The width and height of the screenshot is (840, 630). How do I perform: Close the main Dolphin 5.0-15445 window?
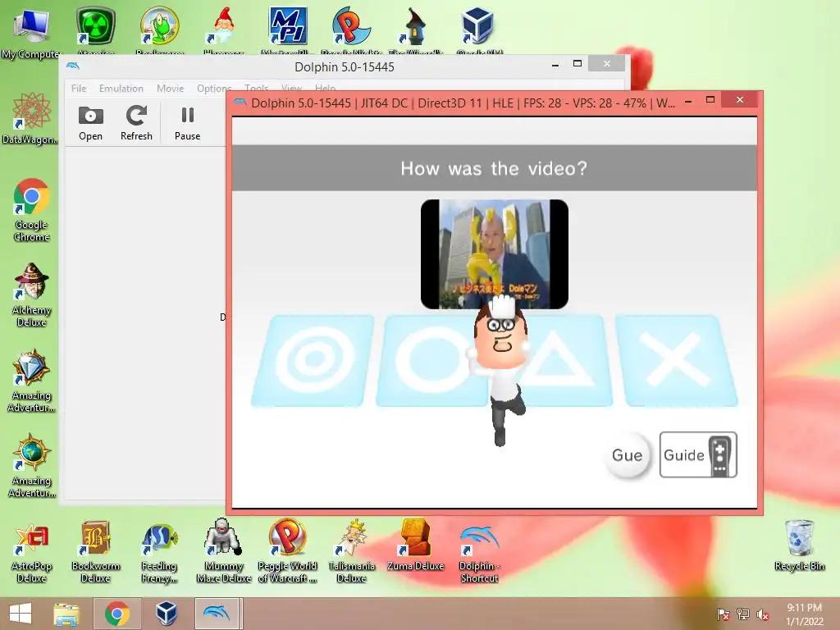pyautogui.click(x=606, y=64)
